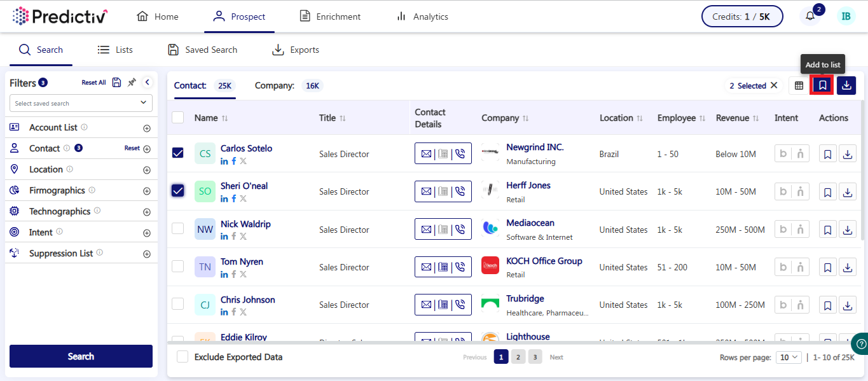Uncheck Sheri O'neal's row checkbox
Image resolution: width=868 pixels, height=381 pixels.
click(x=178, y=191)
